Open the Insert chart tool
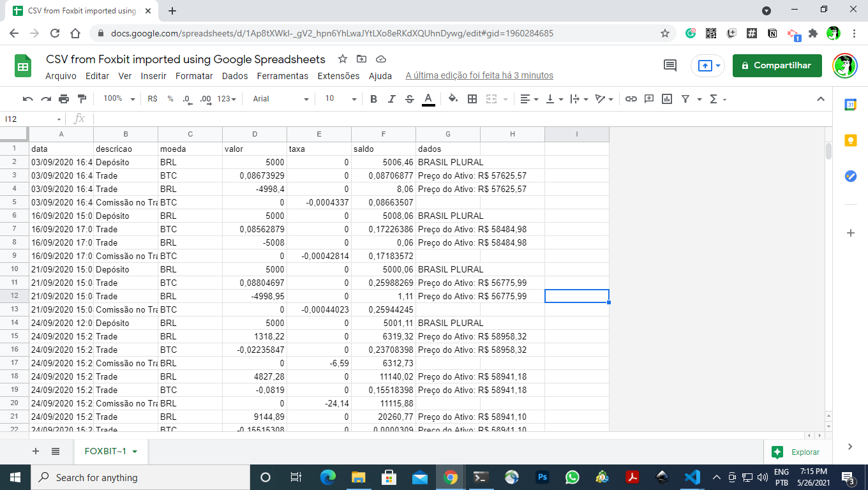This screenshot has width=868, height=490. tap(666, 99)
